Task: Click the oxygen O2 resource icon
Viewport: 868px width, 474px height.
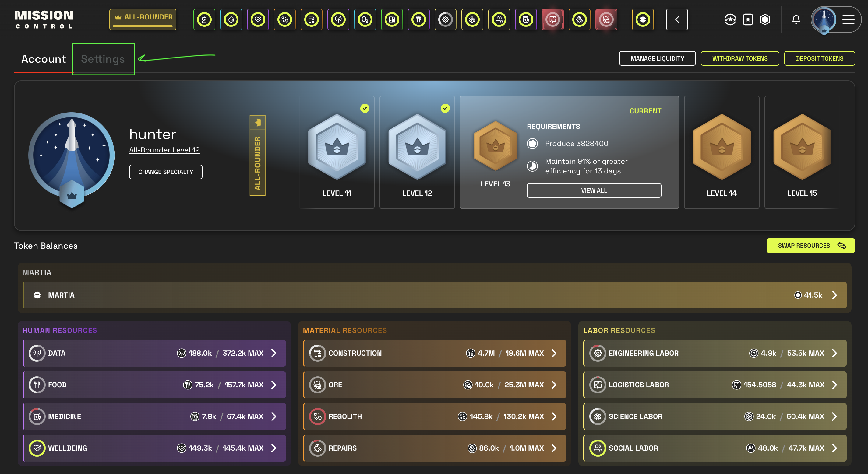Action: (x=365, y=19)
